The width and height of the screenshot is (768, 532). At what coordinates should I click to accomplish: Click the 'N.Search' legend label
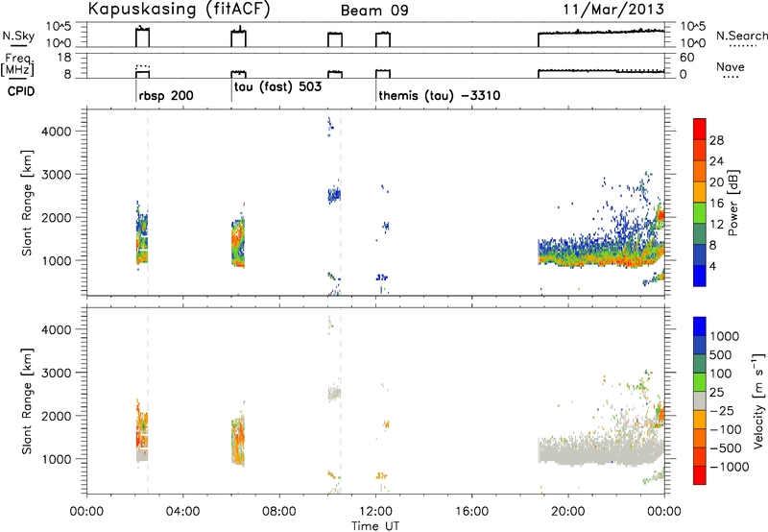coord(741,36)
